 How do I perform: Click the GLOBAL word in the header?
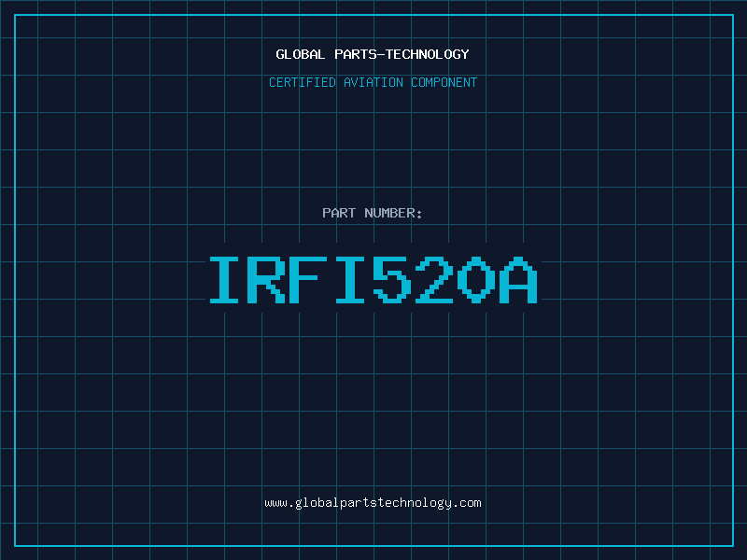(x=299, y=54)
